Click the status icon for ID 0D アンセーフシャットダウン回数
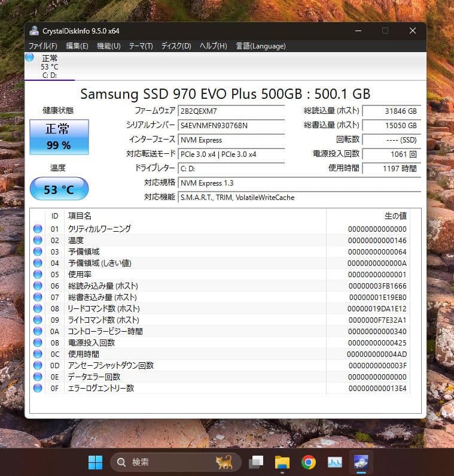 38,365
